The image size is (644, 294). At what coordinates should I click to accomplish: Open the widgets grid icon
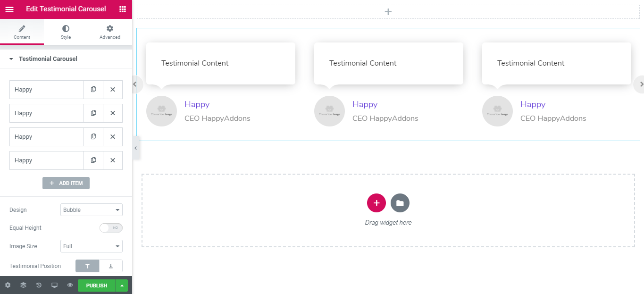[123, 9]
